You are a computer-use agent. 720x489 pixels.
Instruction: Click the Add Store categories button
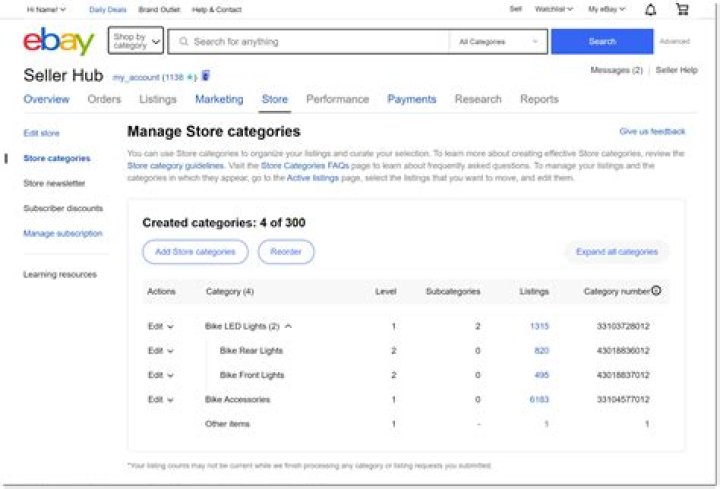pos(195,252)
